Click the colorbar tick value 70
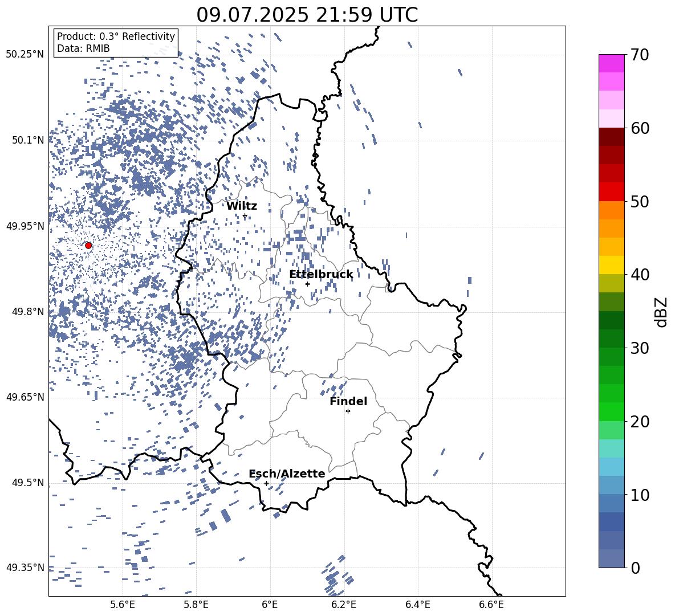The image size is (675, 616). pos(640,55)
